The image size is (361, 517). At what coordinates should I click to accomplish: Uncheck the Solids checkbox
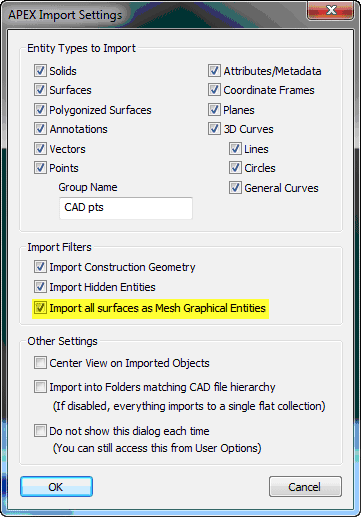pyautogui.click(x=40, y=71)
